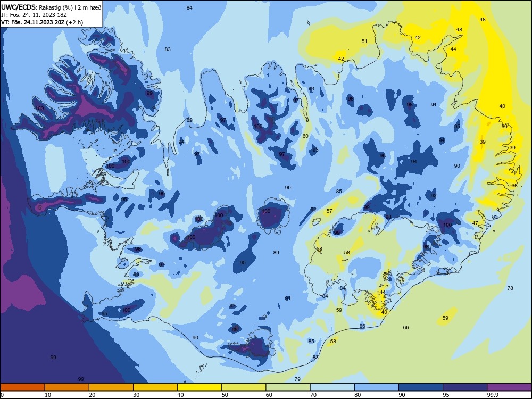The image size is (532, 399).
Task: Click the title text 'UWC/ECDS: Rakastig (%) í 2 m hæð'
Action: click(x=51, y=7)
